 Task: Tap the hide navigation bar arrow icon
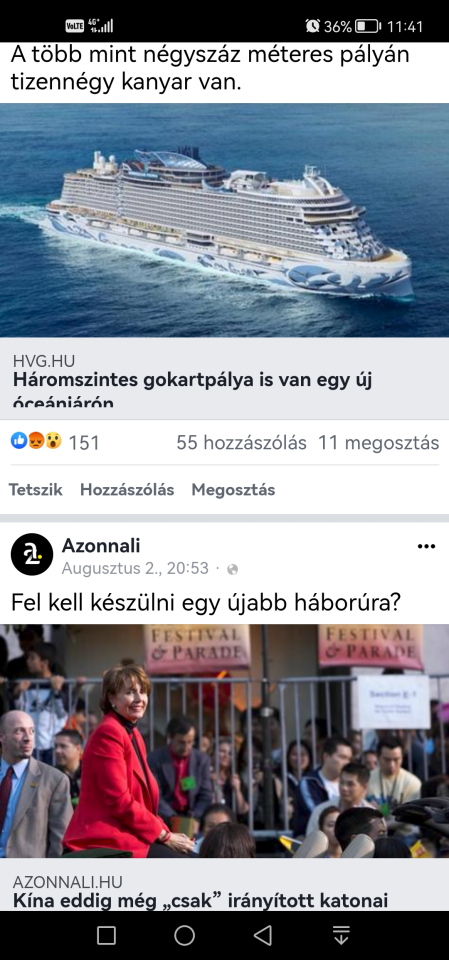point(341,935)
